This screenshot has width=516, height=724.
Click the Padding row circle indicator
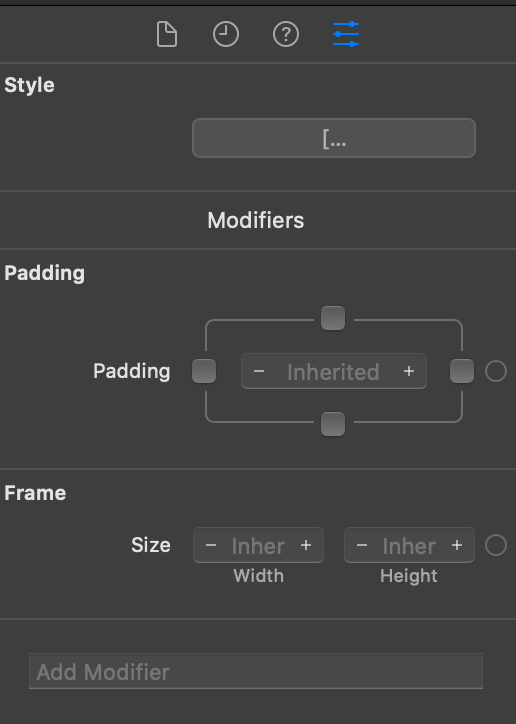(x=496, y=371)
